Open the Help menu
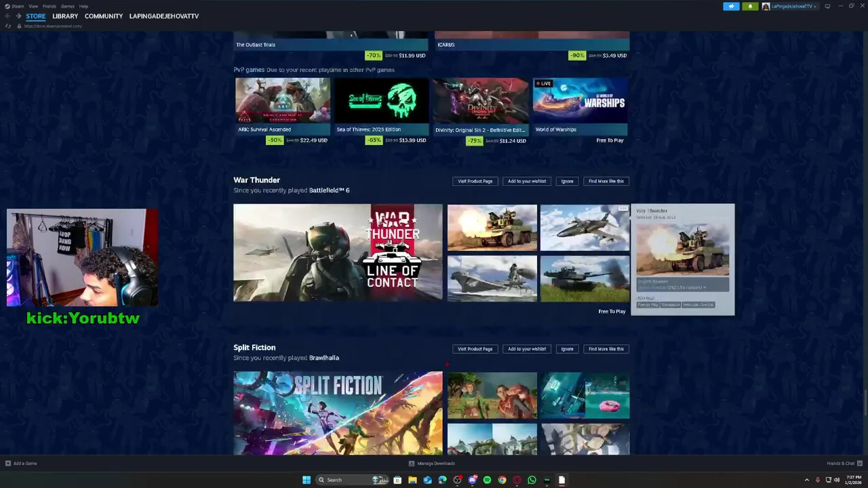Viewport: 868px width, 488px height. (83, 6)
